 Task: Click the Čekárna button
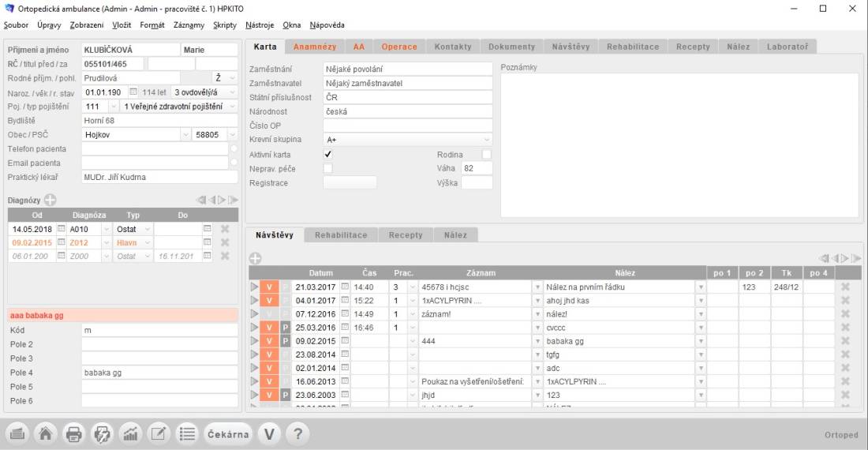pos(229,433)
